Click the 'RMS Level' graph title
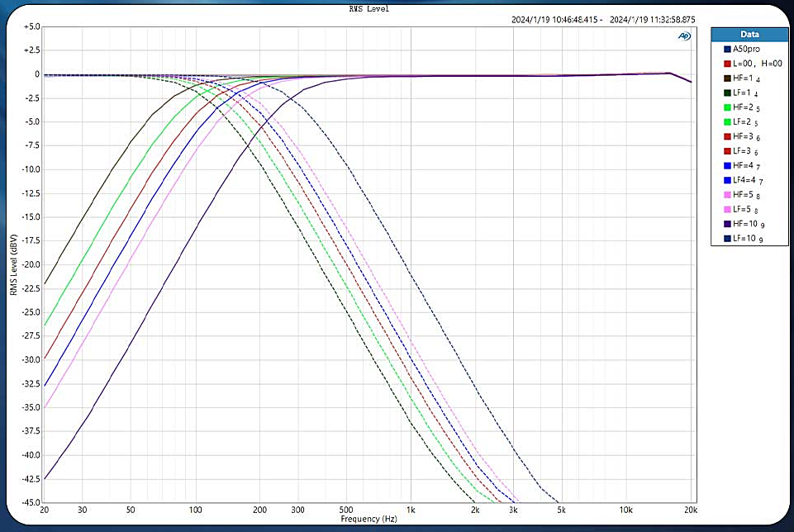794x532 pixels. 369,8
